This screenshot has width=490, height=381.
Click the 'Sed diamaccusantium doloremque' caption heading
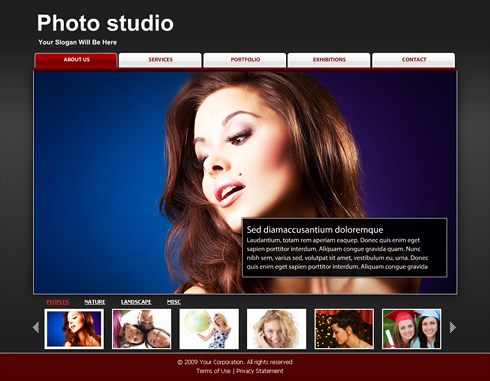coord(315,230)
